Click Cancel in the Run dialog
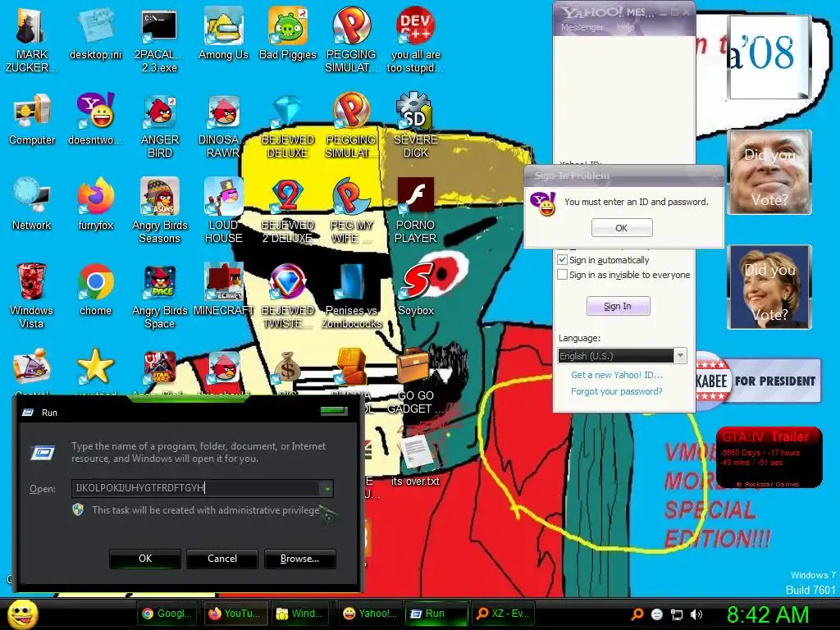 click(221, 558)
